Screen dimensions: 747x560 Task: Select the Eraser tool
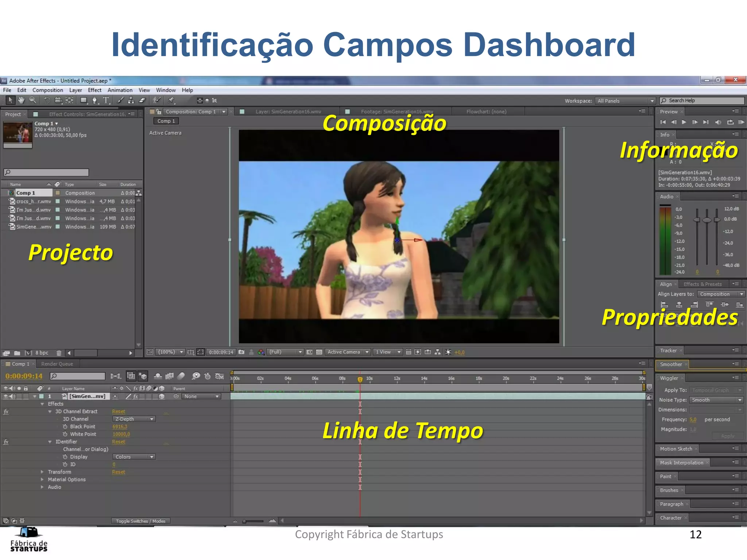142,100
